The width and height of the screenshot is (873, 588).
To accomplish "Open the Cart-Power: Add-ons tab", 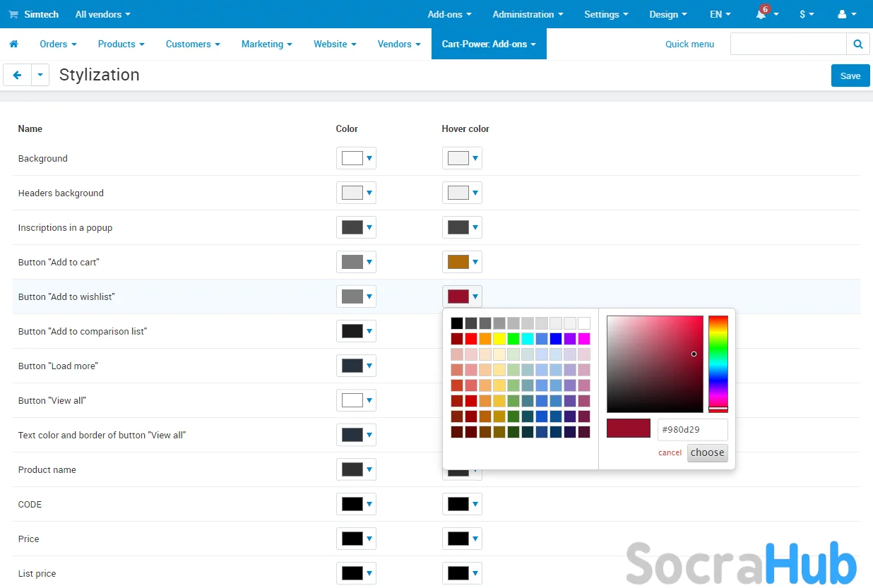I will tap(489, 44).
